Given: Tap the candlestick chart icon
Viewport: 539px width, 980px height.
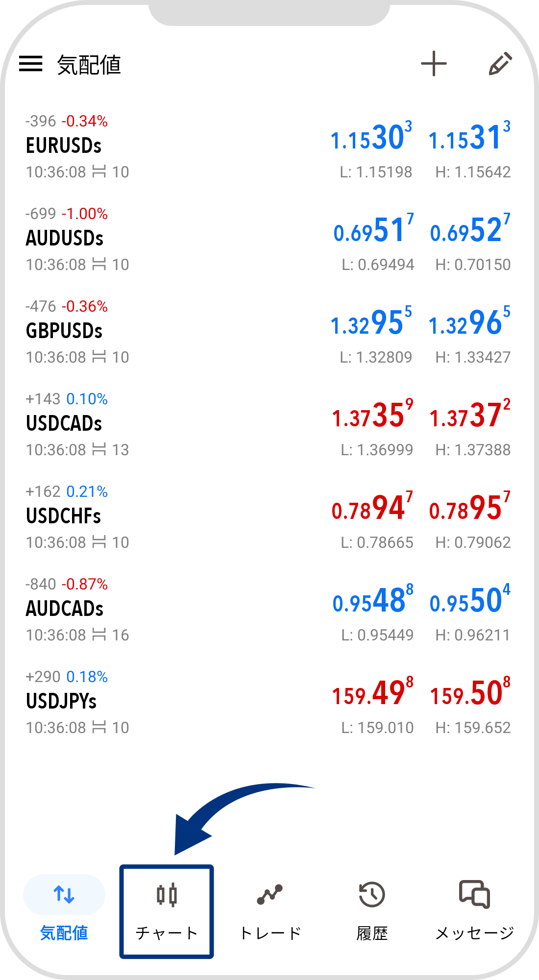Looking at the screenshot, I should (x=167, y=895).
